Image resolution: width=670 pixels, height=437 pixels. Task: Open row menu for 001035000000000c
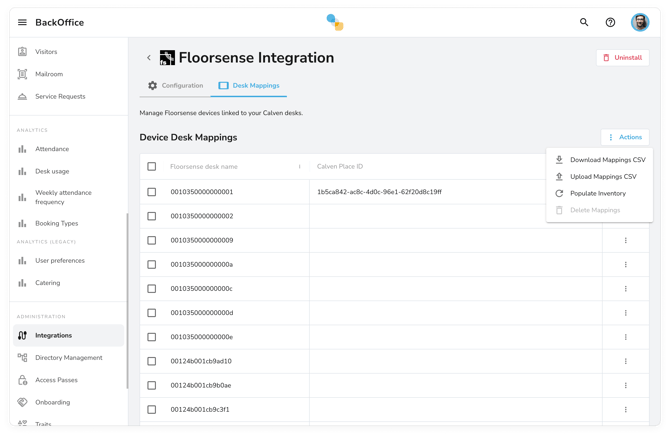[x=626, y=289]
